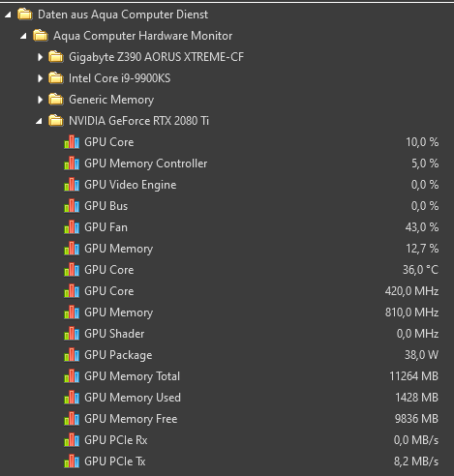Click the 38,0 W package power value
454x476 pixels.
tap(421, 355)
